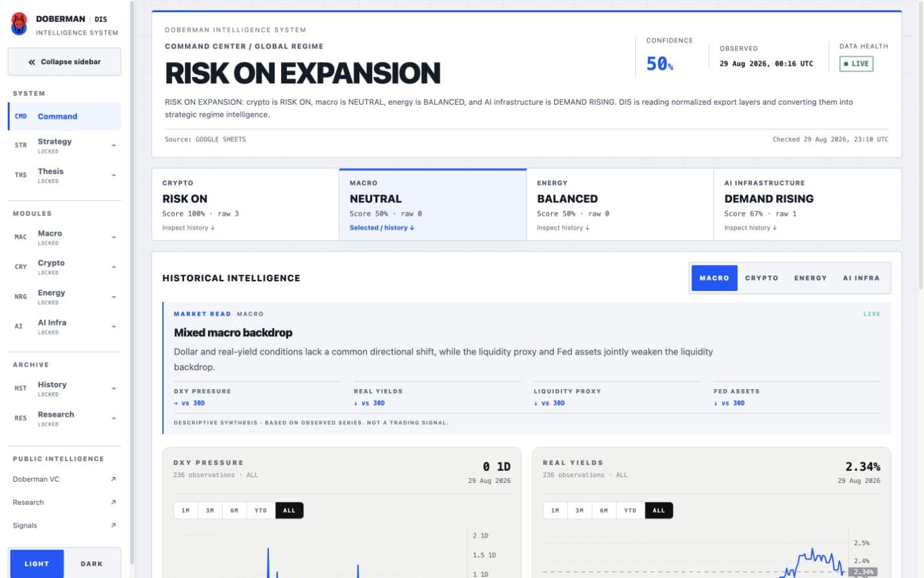This screenshot has width=924, height=578.
Task: Switch Historical Intelligence to AI Infra tab
Action: [x=861, y=278]
